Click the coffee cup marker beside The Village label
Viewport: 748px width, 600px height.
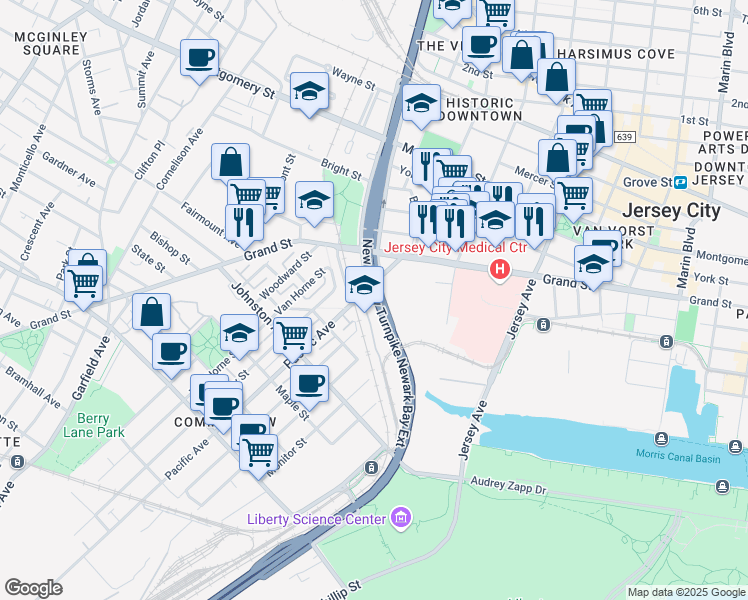pos(481,47)
